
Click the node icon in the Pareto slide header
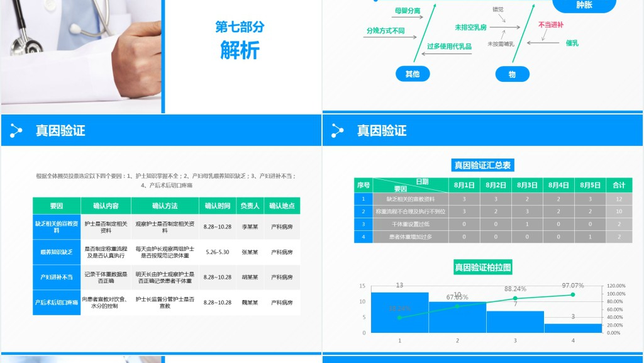338,131
